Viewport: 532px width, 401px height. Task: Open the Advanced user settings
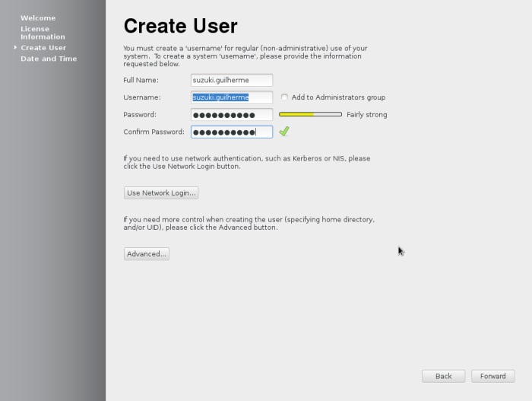pos(147,254)
